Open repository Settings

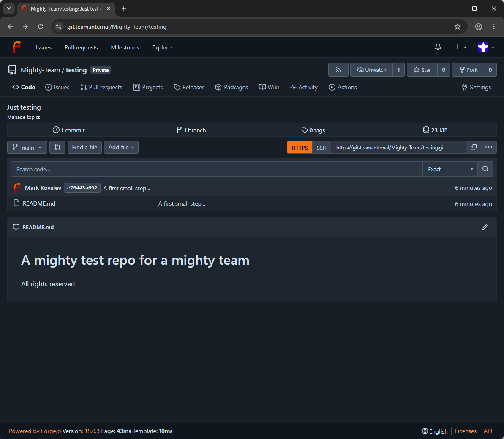[477, 87]
